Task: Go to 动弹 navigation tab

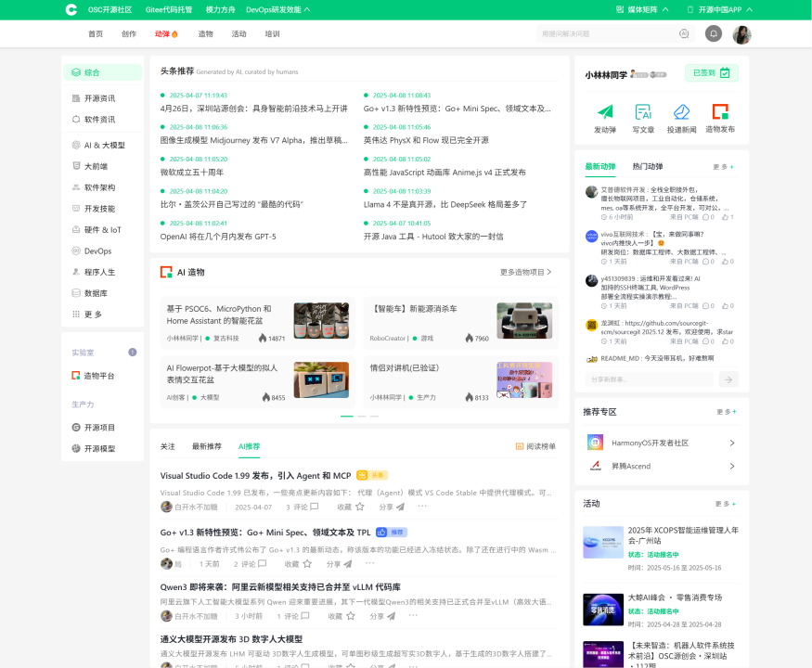Action: (x=166, y=33)
